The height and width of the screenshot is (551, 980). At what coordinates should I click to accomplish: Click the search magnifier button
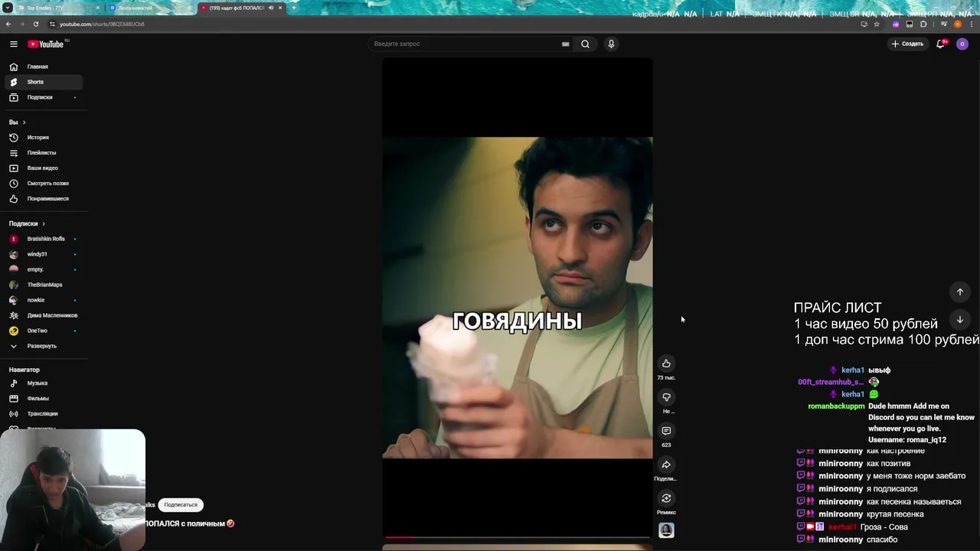point(585,44)
